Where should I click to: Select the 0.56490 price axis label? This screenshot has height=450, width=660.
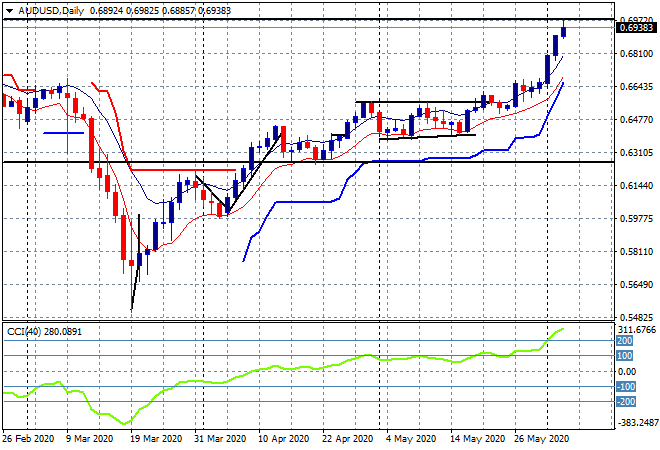pyautogui.click(x=636, y=285)
